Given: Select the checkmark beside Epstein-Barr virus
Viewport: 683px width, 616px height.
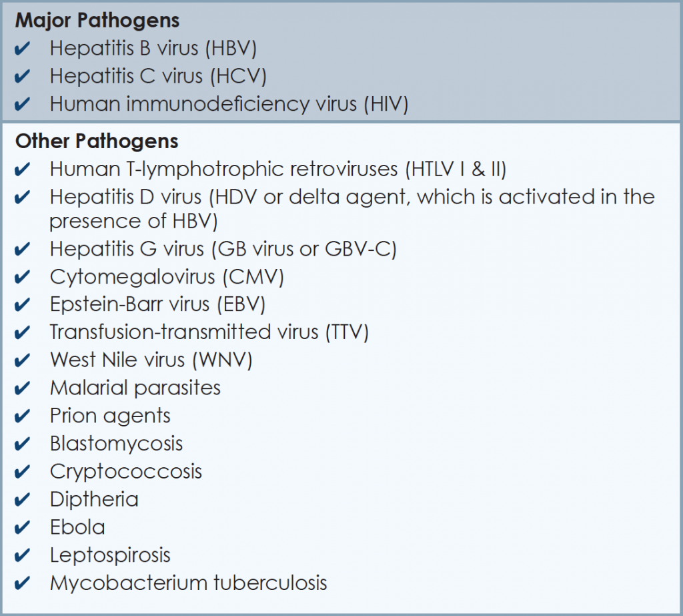Looking at the screenshot, I should (x=22, y=306).
